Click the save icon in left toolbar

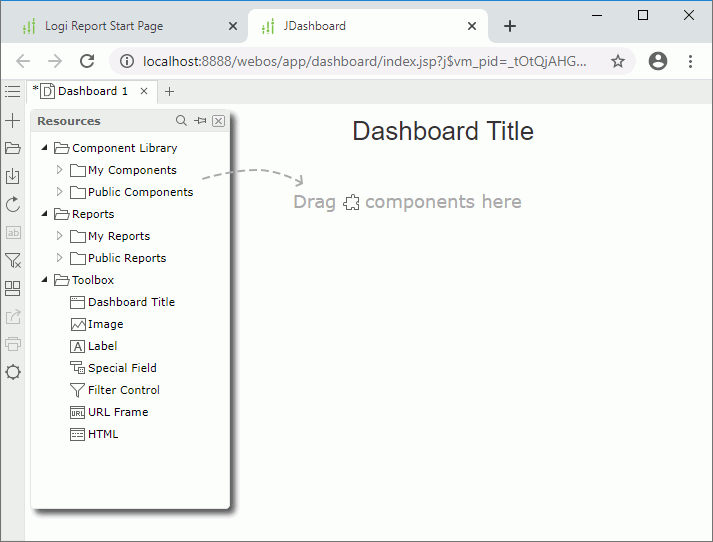point(13,176)
